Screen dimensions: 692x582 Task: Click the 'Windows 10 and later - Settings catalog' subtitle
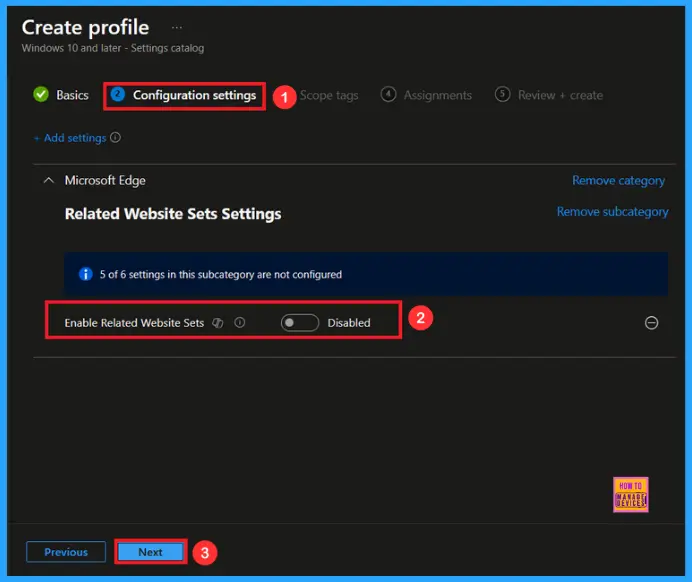click(x=113, y=48)
